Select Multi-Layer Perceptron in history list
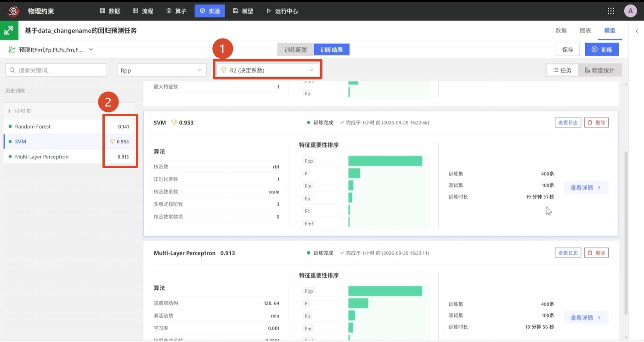Image resolution: width=644 pixels, height=342 pixels. (x=69, y=157)
